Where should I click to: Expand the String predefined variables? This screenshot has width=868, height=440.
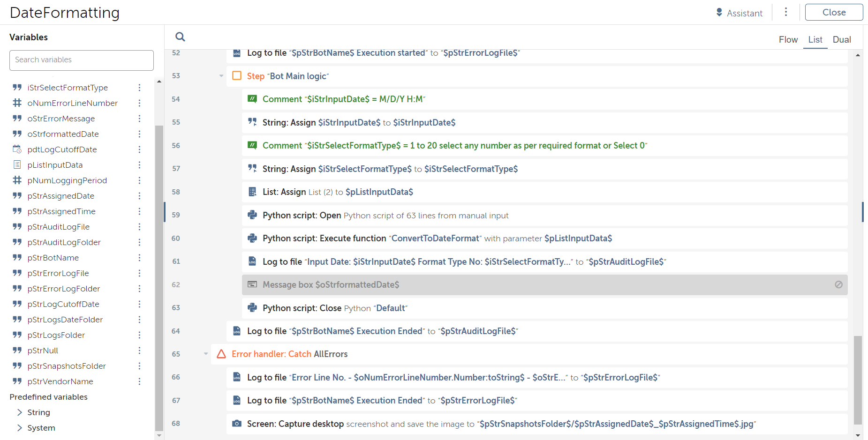(20, 412)
